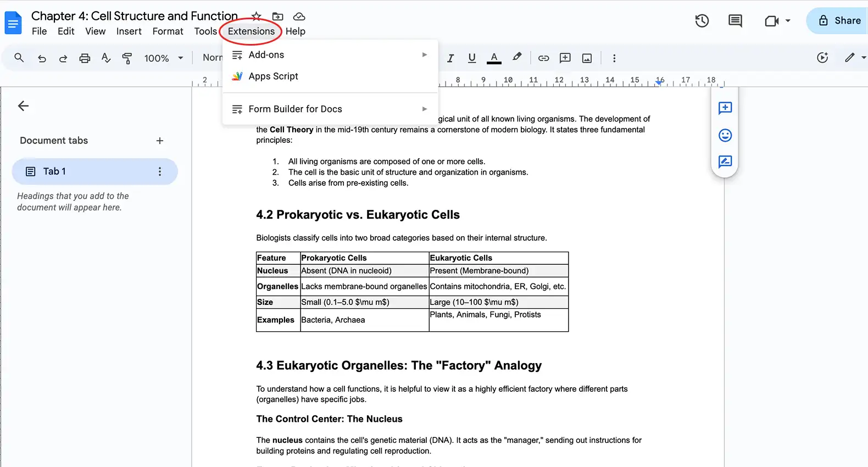The height and width of the screenshot is (467, 868).
Task: Select Tab 1
Action: [94, 171]
